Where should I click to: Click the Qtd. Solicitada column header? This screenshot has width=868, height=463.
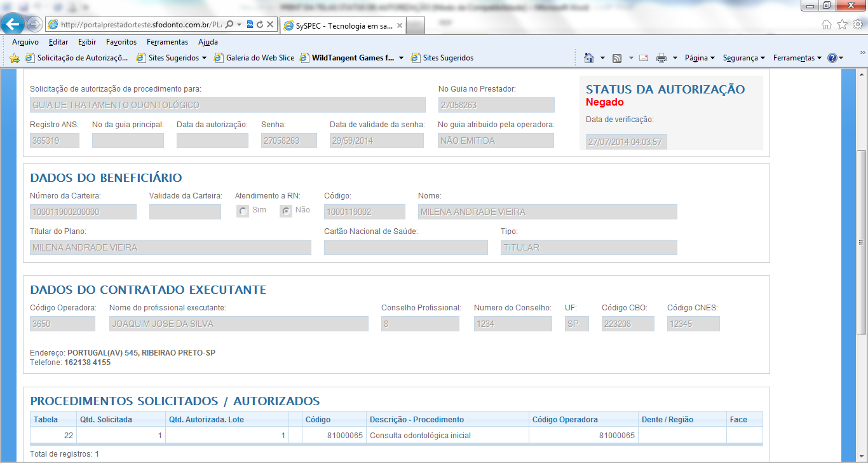(x=121, y=420)
